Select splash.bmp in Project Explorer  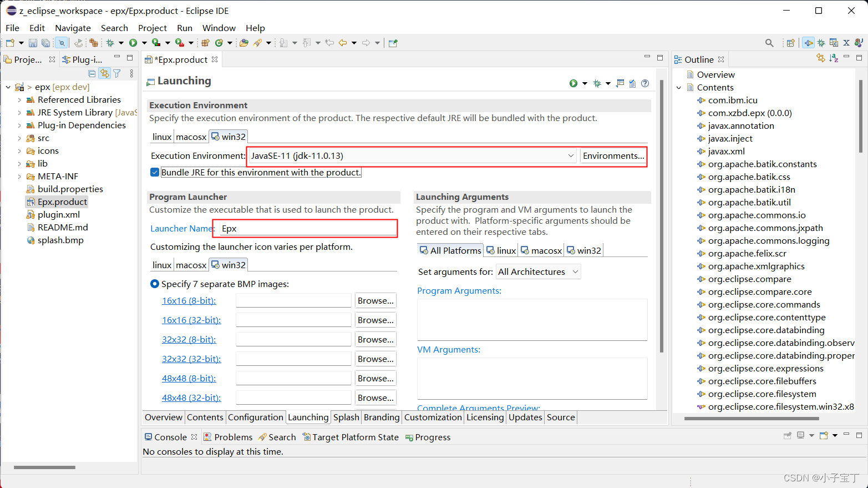tap(55, 240)
